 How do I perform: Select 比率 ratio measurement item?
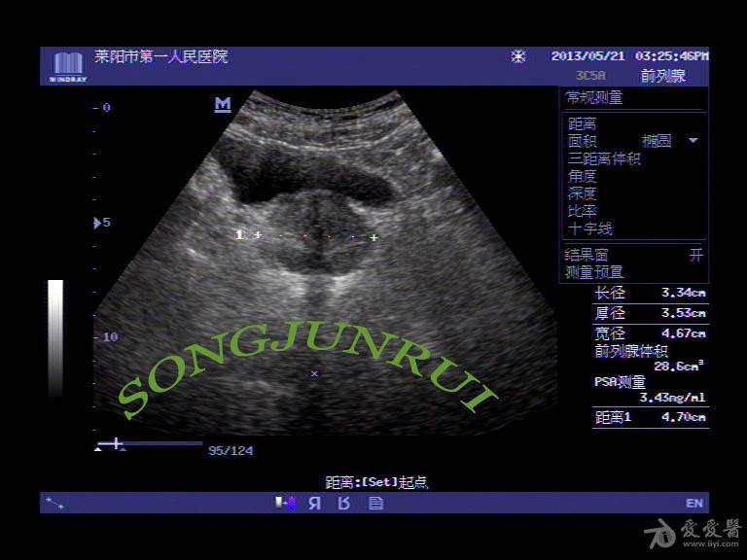(582, 210)
